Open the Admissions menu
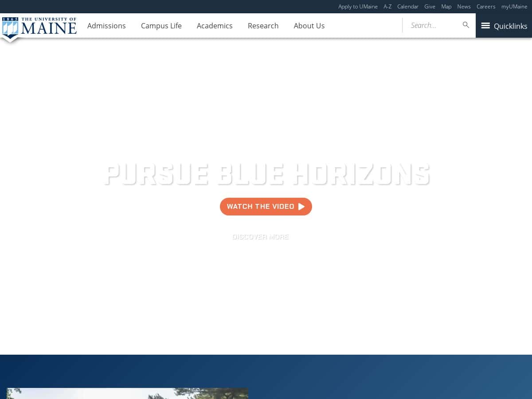 tap(106, 26)
